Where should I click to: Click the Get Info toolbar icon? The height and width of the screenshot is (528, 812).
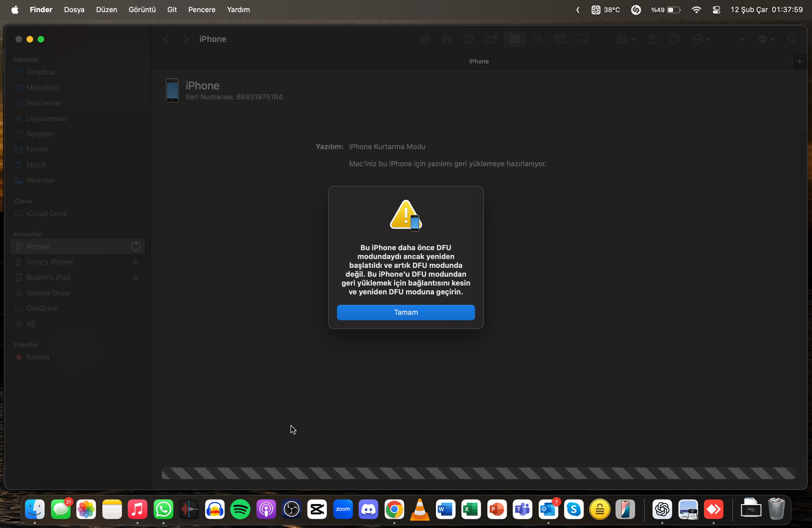pos(468,39)
